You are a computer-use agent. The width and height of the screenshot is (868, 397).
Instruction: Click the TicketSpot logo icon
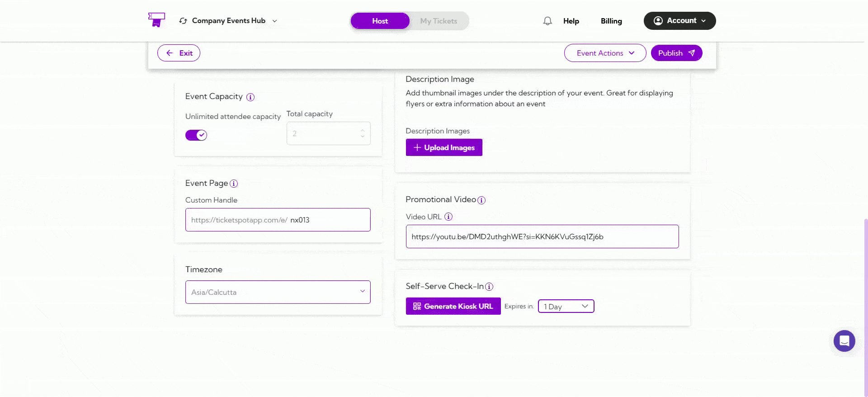(x=156, y=20)
